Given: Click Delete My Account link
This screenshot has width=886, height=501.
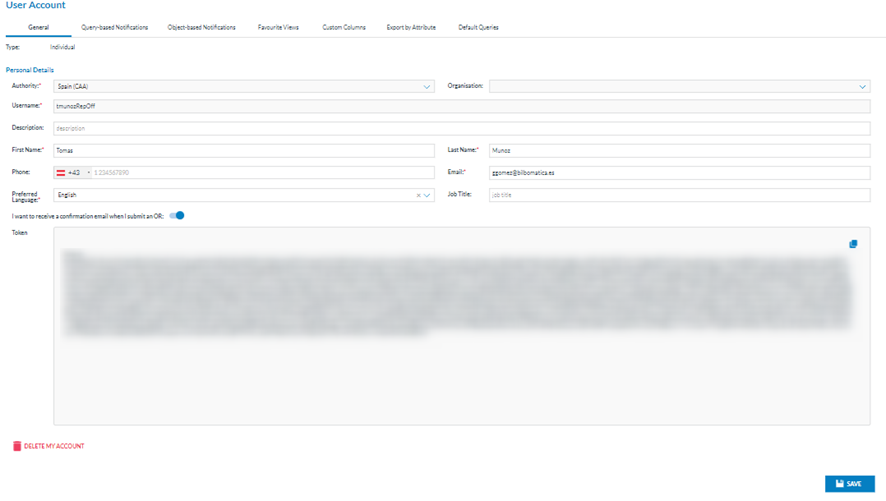Looking at the screenshot, I should coord(54,446).
